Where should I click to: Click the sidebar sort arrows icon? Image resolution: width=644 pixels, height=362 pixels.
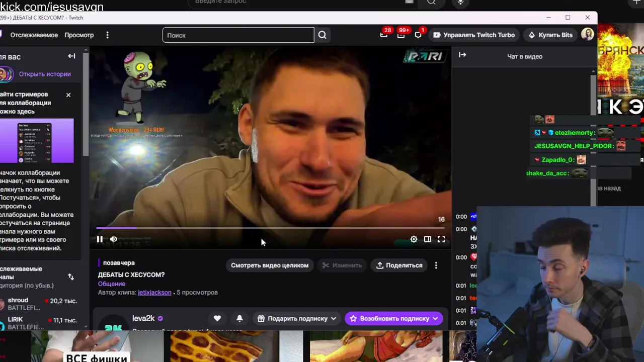(71, 277)
